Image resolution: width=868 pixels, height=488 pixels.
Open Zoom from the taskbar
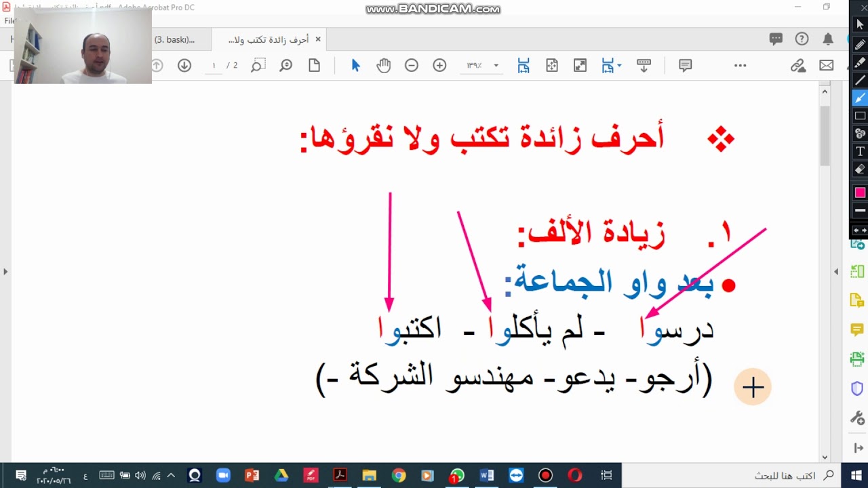click(223, 475)
